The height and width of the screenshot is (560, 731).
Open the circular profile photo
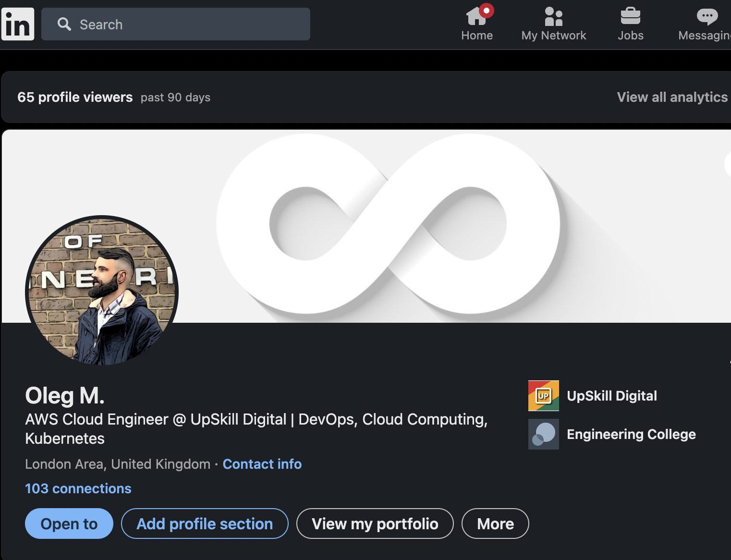102,292
